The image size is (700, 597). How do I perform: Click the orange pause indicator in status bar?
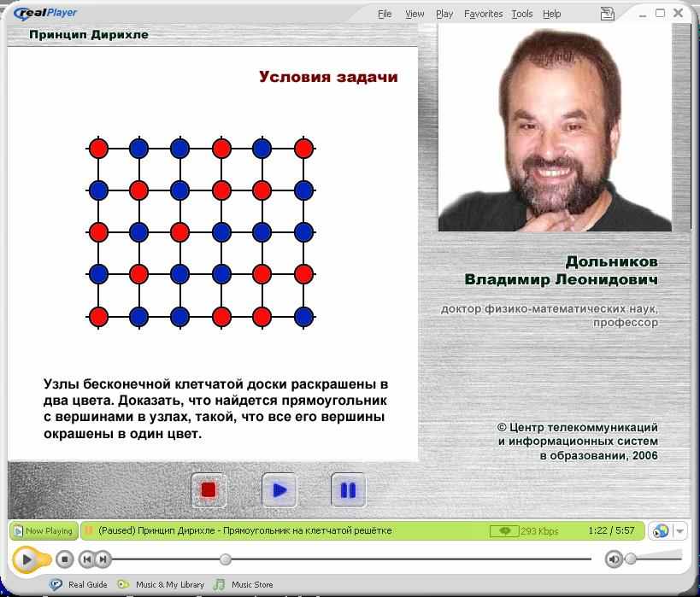click(x=88, y=530)
